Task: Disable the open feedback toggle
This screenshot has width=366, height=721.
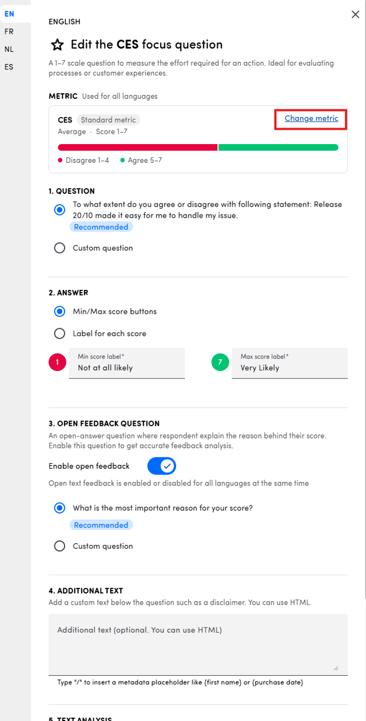Action: tap(161, 466)
